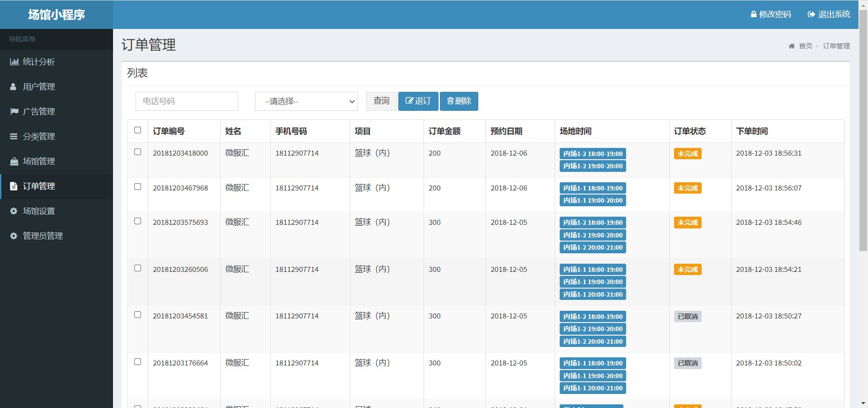
Task: Click the venue icon beside 场馆管理
Action: pos(14,161)
